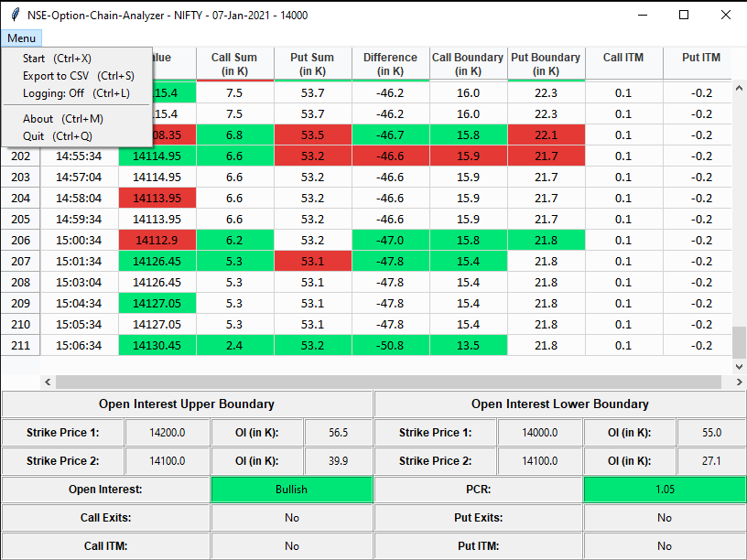Click upper boundary strike price 14200.0

coord(168,433)
